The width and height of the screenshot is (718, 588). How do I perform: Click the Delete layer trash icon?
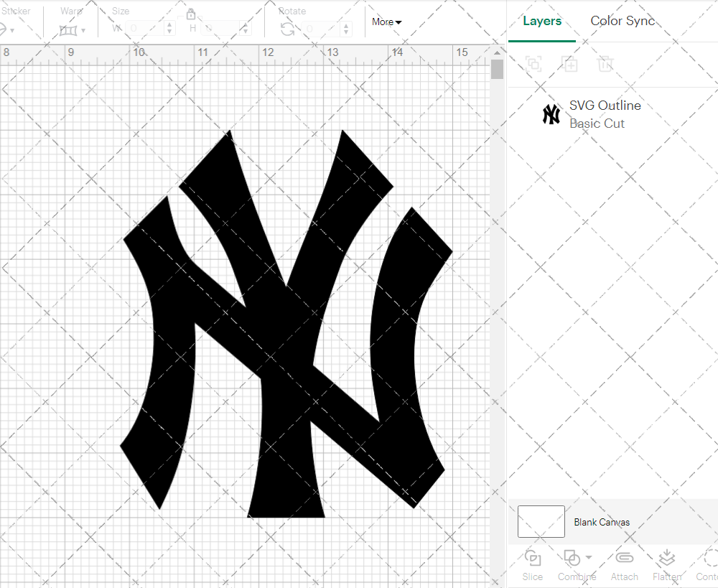click(605, 64)
